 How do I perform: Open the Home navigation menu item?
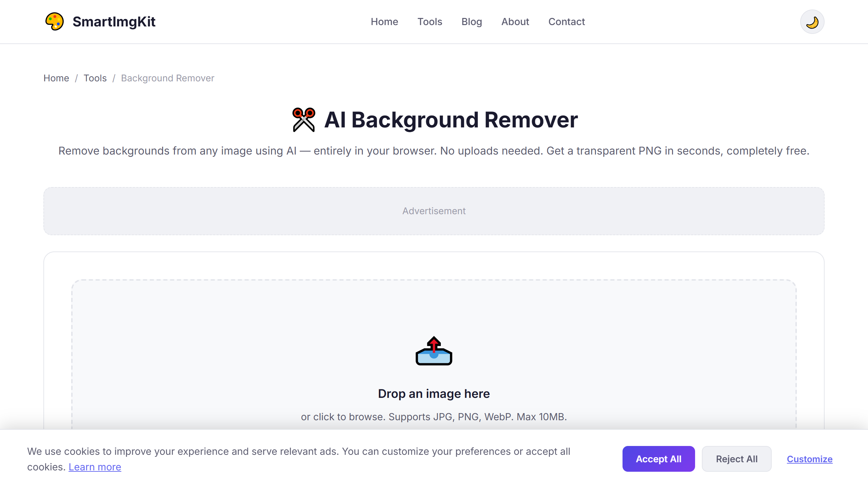[x=384, y=22]
